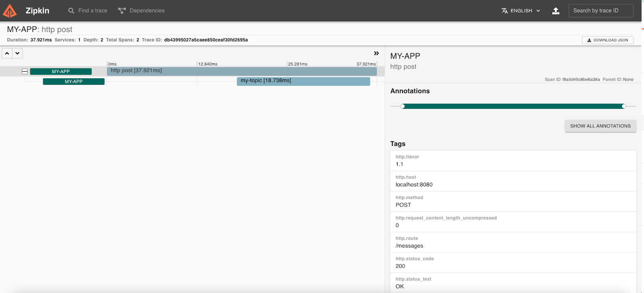Click the Duration value 37.921ms in header
This screenshot has width=644, height=293.
point(41,40)
